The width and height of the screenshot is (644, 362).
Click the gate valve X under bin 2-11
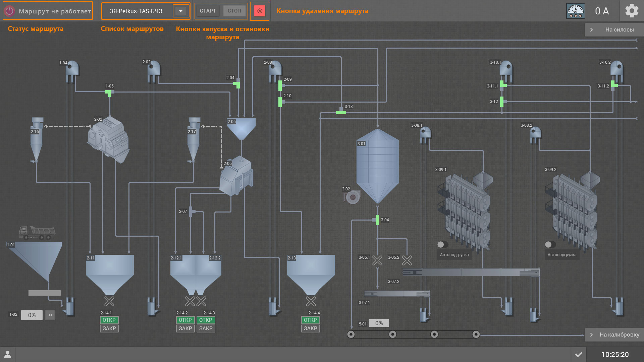(x=109, y=301)
